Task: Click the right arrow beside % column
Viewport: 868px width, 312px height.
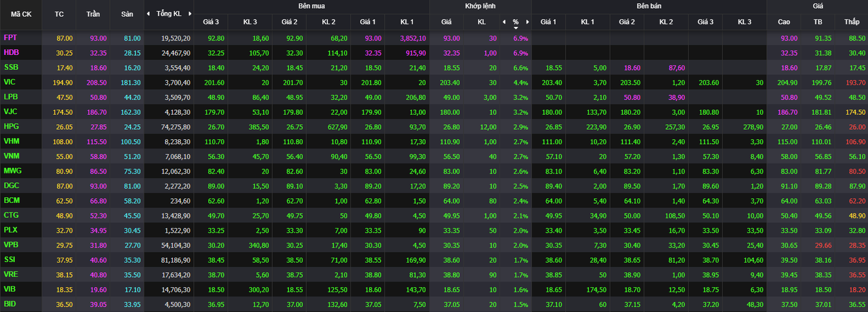Action: 527,22
